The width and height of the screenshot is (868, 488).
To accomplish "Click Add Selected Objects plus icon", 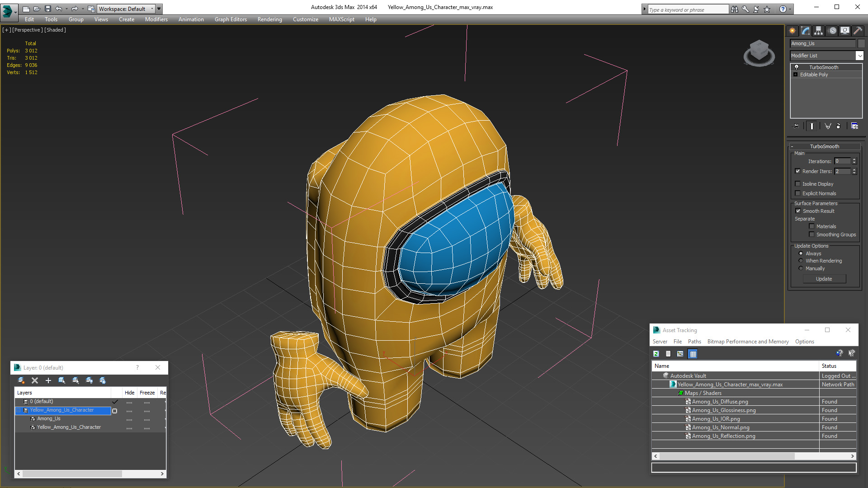I will coord(48,380).
